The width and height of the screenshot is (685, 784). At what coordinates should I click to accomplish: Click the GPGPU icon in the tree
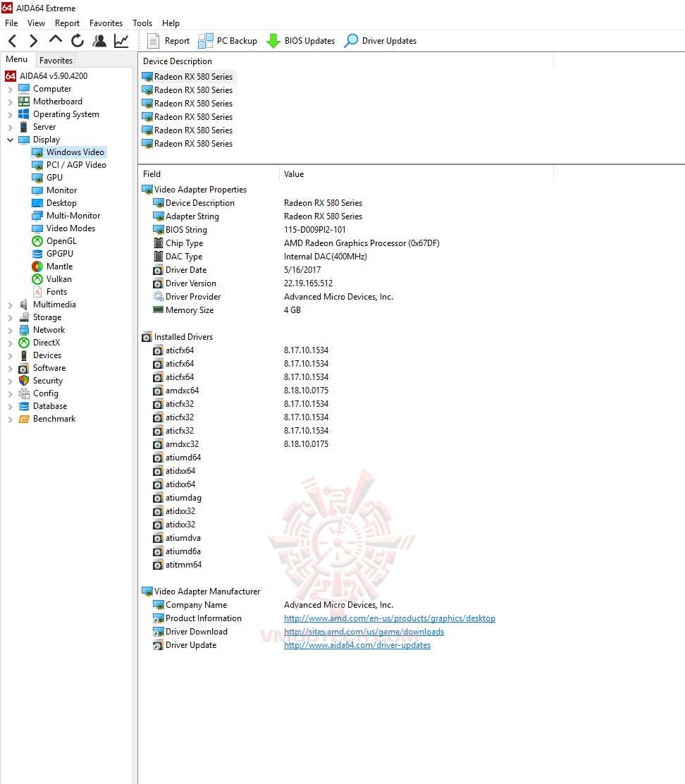pos(37,254)
